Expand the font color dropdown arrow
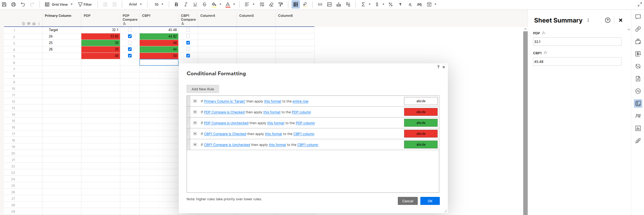 (x=234, y=4)
